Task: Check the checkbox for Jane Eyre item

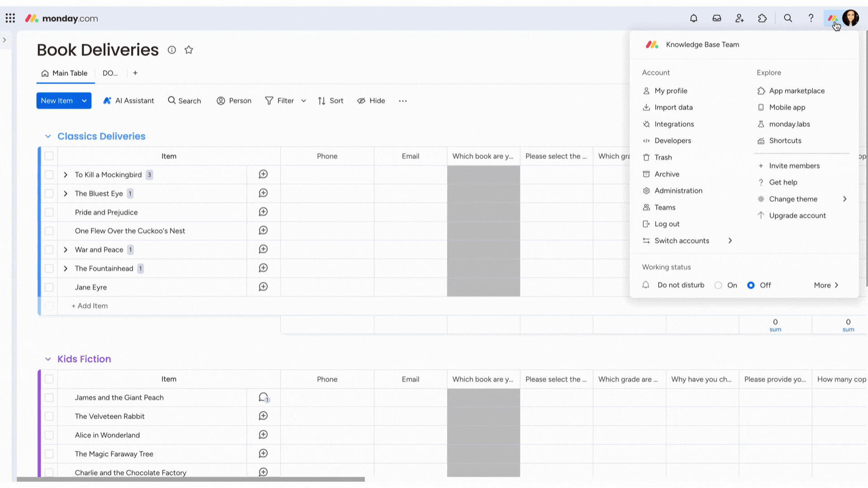Action: click(49, 287)
